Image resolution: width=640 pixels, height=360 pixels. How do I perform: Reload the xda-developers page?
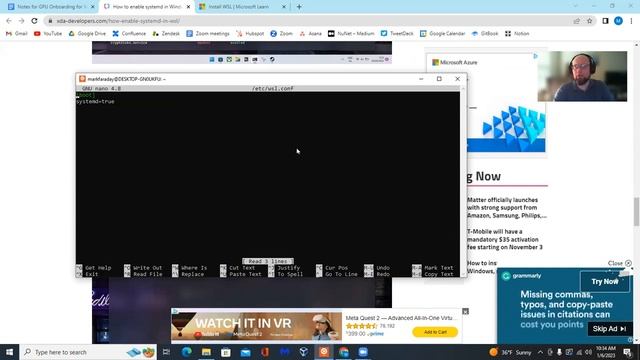[34, 21]
